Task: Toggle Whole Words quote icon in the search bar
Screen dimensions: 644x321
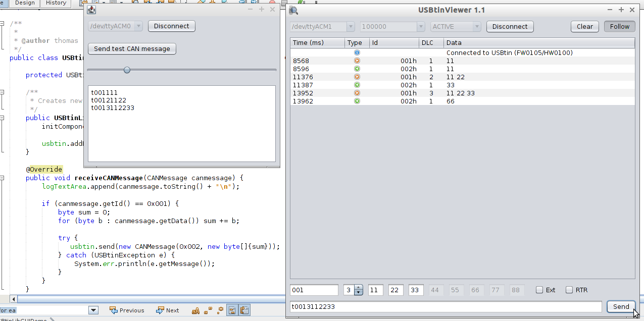Action: pyautogui.click(x=208, y=310)
